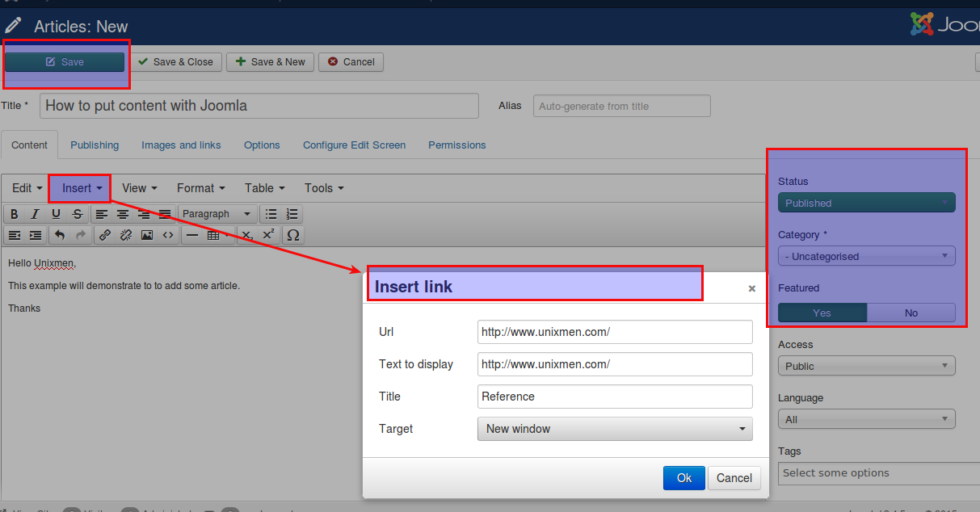This screenshot has height=512, width=980.
Task: Switch to the Publishing tab
Action: (95, 145)
